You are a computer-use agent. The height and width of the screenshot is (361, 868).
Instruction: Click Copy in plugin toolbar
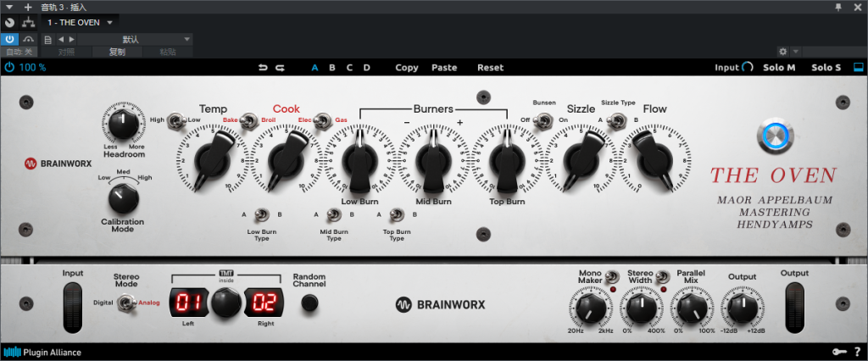407,68
